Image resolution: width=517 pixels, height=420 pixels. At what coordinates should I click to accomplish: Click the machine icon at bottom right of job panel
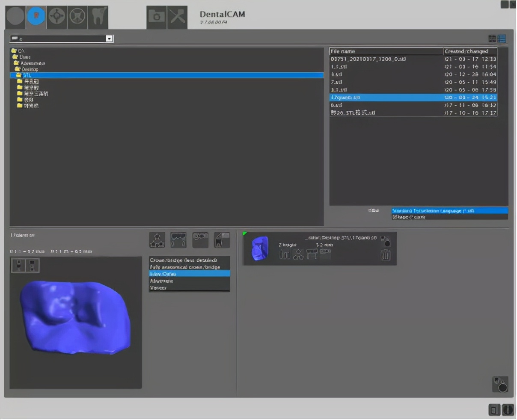(x=500, y=384)
